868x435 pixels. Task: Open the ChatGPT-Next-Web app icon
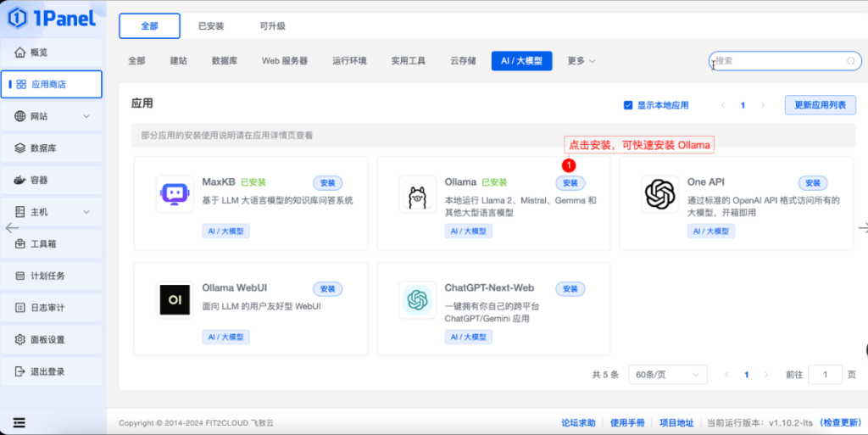click(417, 300)
